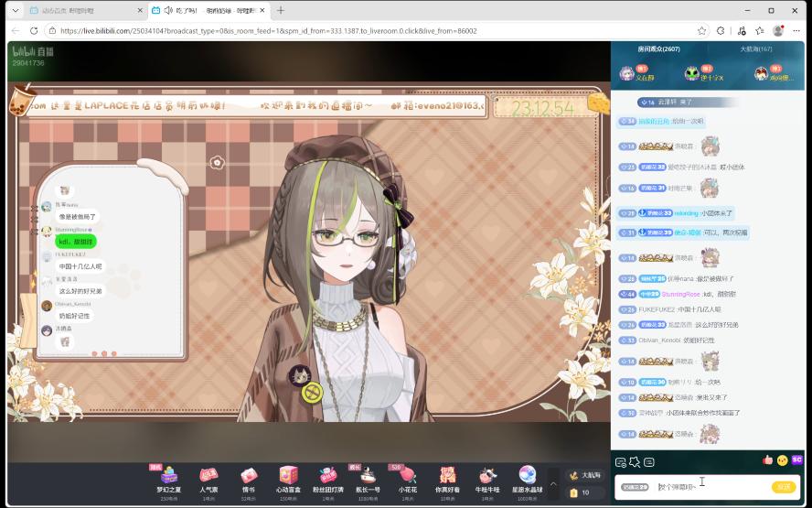The height and width of the screenshot is (508, 812).
Task: Open the browser profile avatar
Action: [778, 30]
